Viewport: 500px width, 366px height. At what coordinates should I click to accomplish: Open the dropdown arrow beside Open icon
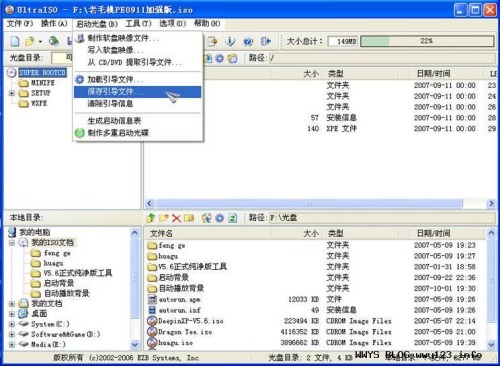pos(40,42)
